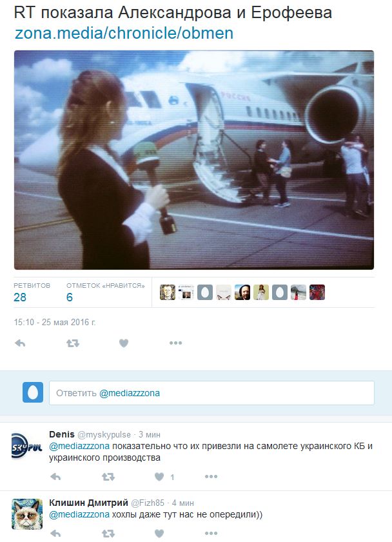Image resolution: width=392 pixels, height=542 pixels.
Task: Retweet the main mediazzzona tweet
Action: point(72,343)
